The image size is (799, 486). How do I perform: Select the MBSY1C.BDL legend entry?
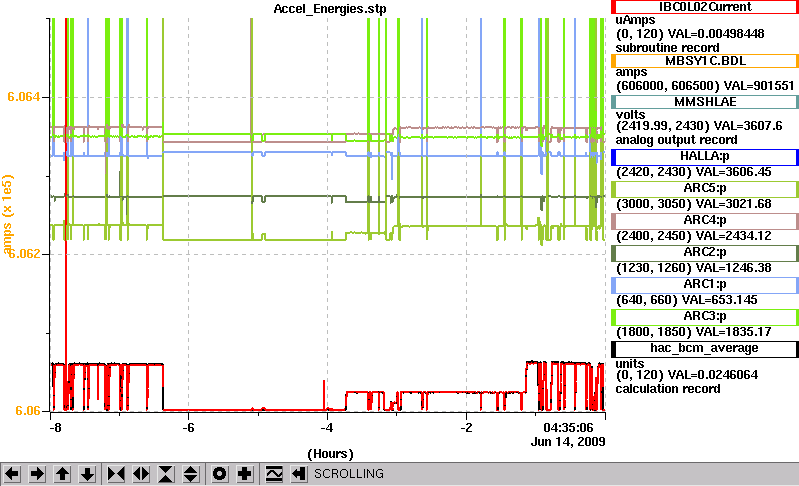tap(705, 61)
